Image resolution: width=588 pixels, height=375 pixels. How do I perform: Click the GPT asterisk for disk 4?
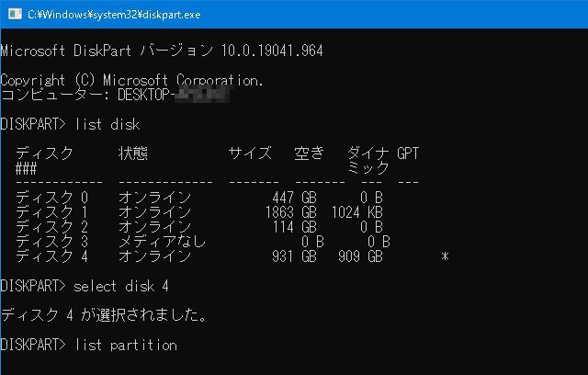tap(445, 257)
